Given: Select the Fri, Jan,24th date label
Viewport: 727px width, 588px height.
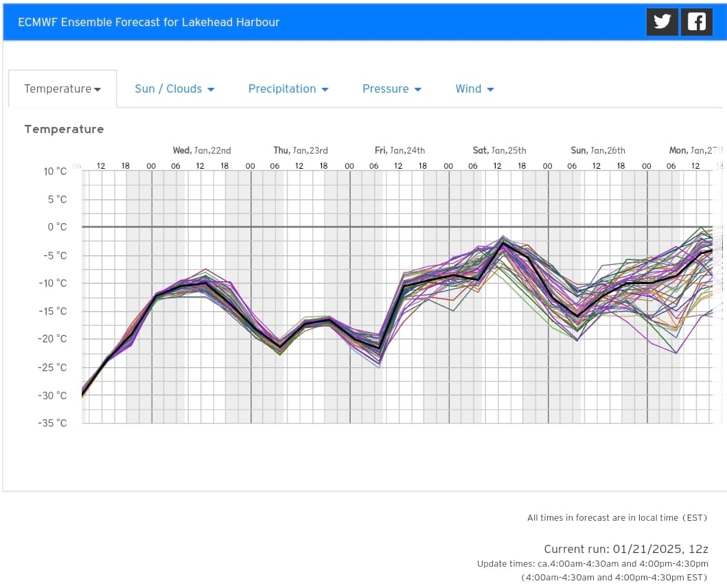Looking at the screenshot, I should coord(400,150).
